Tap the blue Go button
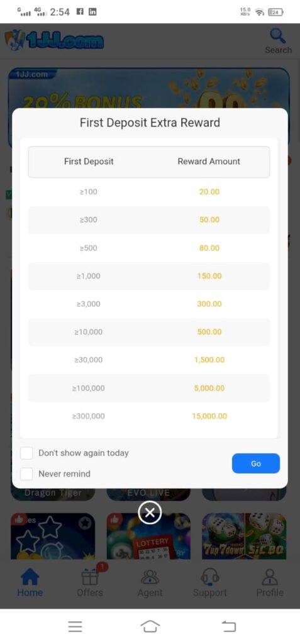 coord(255,464)
